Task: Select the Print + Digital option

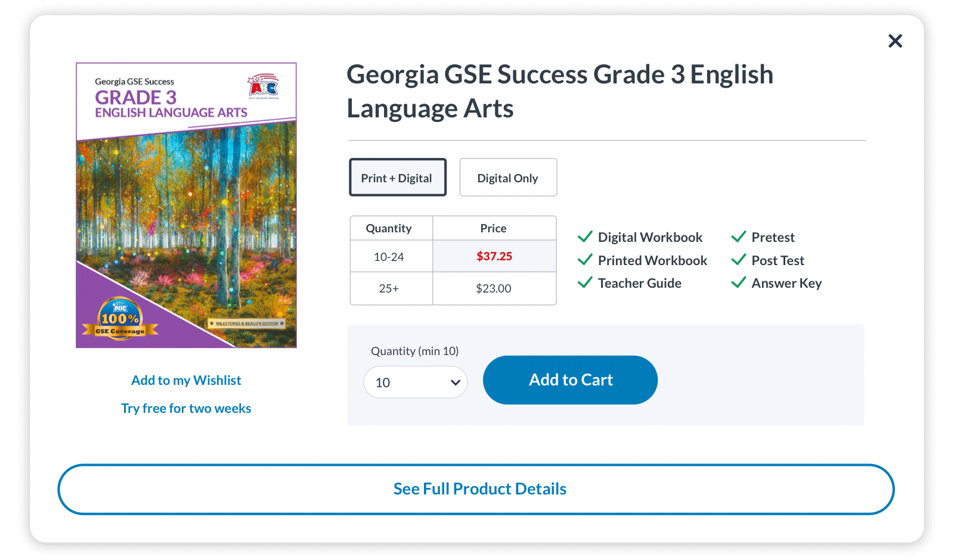Action: (x=398, y=177)
